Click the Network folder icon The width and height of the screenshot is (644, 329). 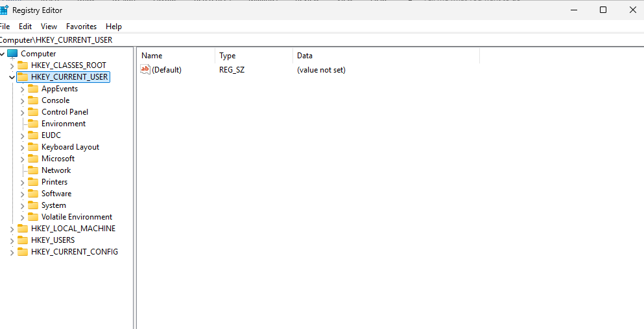point(33,170)
